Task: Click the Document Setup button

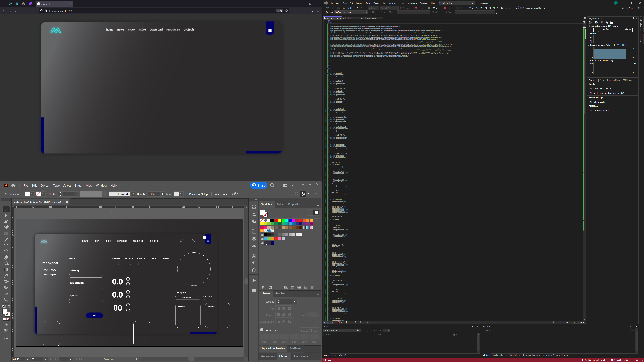Action: click(198, 194)
